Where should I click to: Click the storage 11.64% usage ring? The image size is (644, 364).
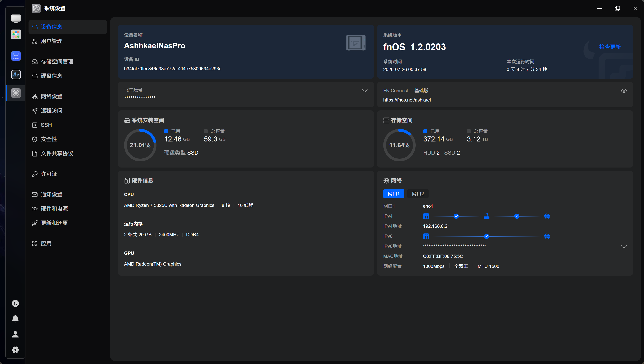pos(399,145)
